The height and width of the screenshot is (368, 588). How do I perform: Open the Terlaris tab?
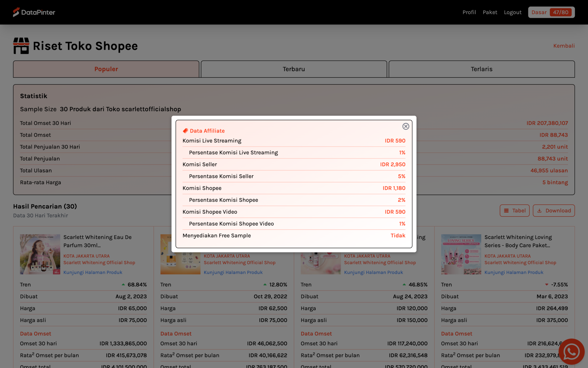pyautogui.click(x=481, y=69)
